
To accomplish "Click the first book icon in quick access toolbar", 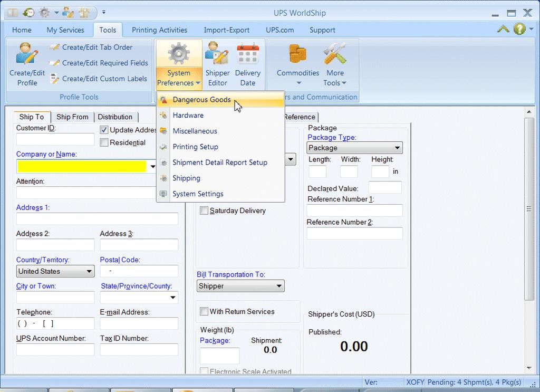I will (13, 13).
